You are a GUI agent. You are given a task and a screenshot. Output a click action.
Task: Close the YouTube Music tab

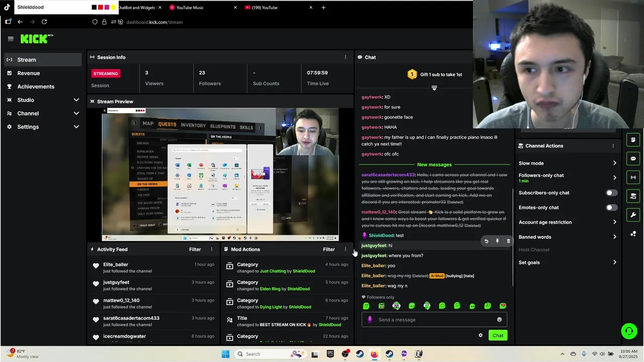coord(235,8)
